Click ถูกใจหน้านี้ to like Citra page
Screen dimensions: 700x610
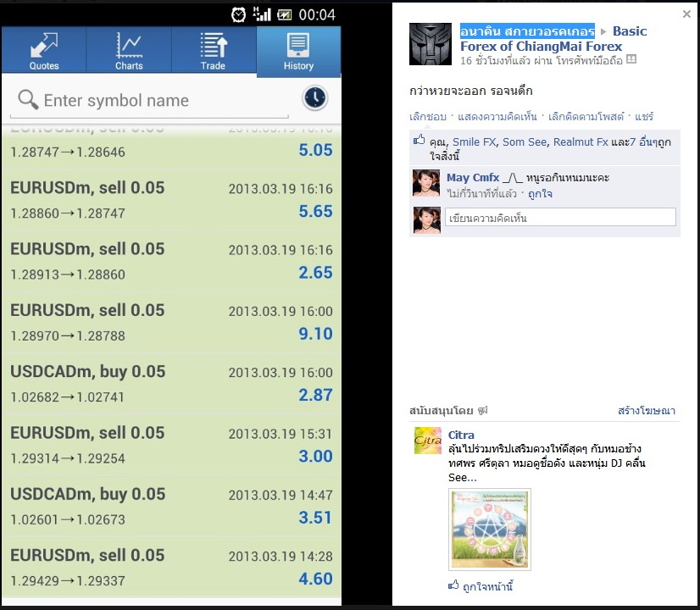coord(487,586)
